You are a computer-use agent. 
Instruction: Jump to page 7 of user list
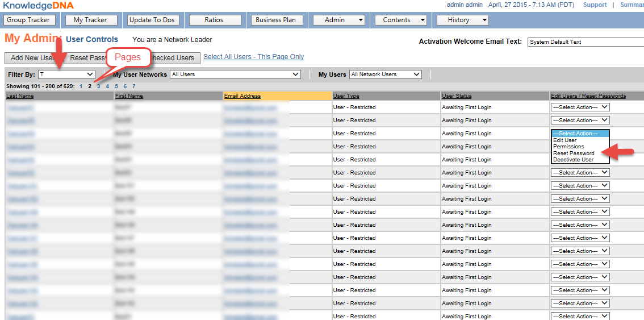click(133, 86)
